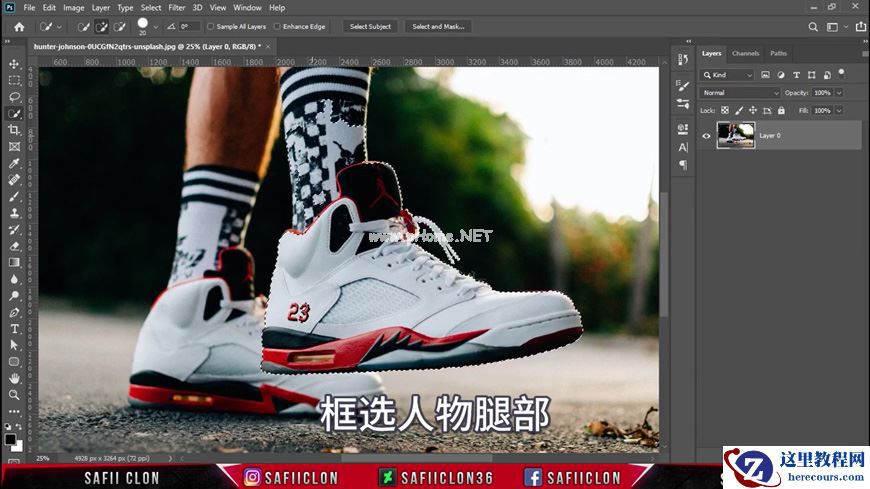Select the Dodge tool
This screenshot has height=489, width=870.
pyautogui.click(x=14, y=296)
